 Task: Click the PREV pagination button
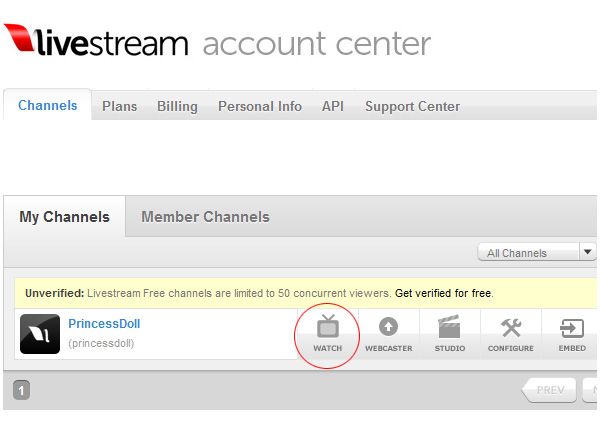pyautogui.click(x=549, y=390)
